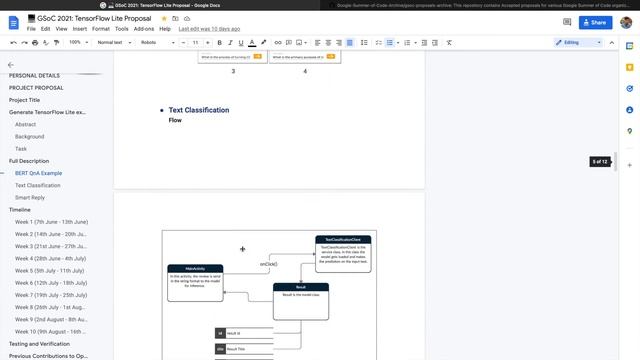
Task: Open the zoom level dropdown
Action: point(78,42)
